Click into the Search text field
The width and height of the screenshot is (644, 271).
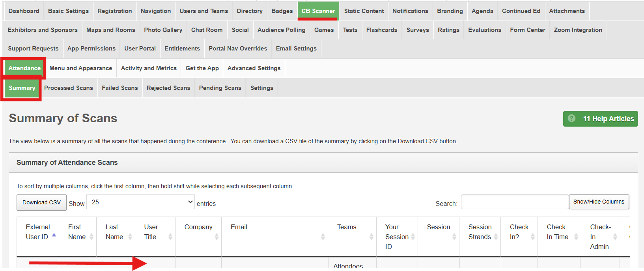click(515, 202)
